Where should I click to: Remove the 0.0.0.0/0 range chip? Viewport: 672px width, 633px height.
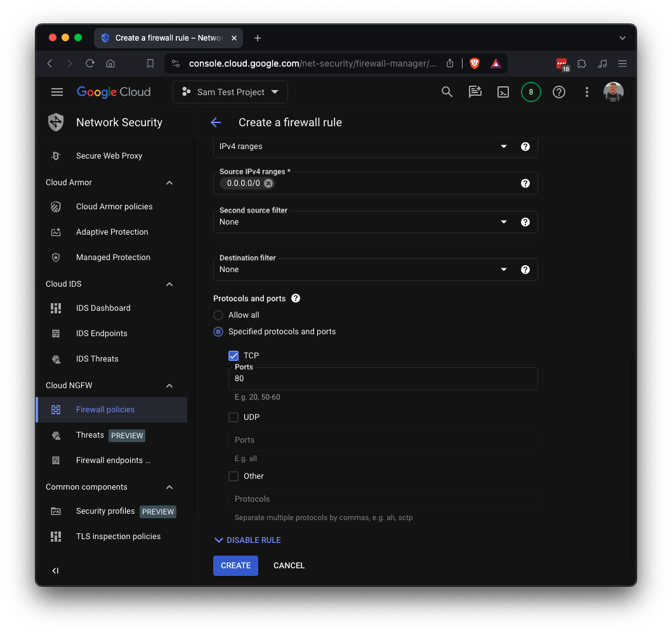tap(268, 183)
